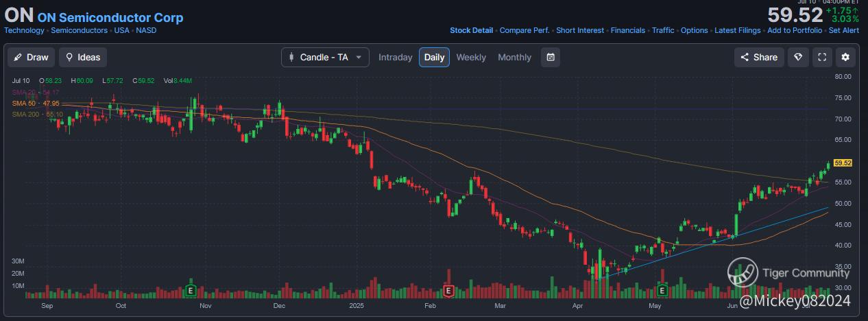Open the Draw tools

click(x=31, y=57)
